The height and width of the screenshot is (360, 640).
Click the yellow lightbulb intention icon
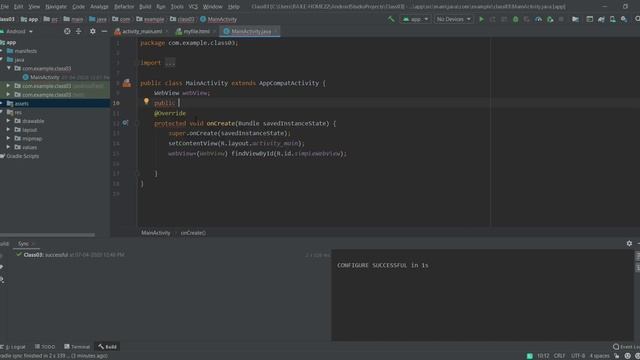coord(146,101)
